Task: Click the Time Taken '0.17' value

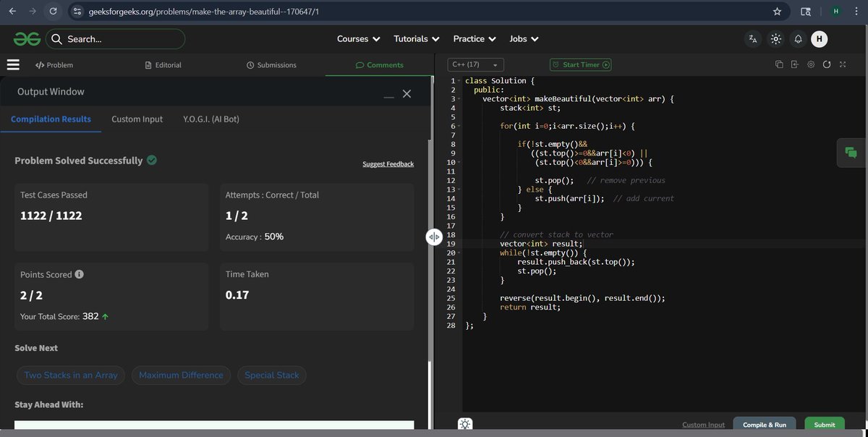Action: pos(237,295)
